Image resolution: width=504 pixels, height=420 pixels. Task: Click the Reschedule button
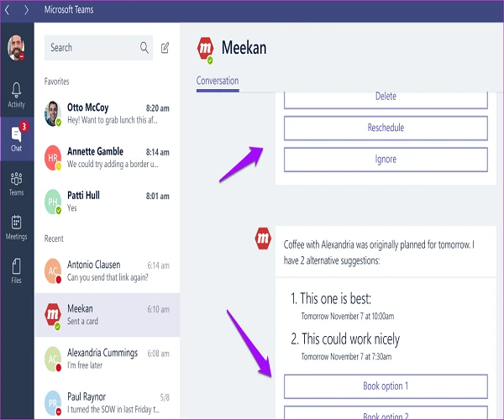click(x=386, y=128)
